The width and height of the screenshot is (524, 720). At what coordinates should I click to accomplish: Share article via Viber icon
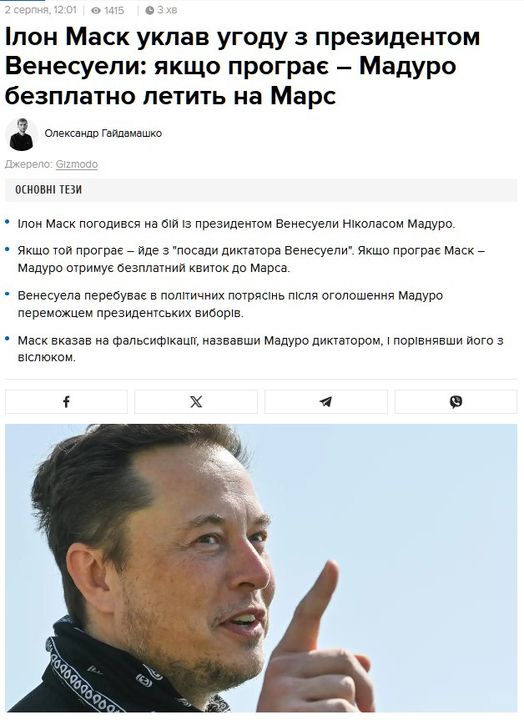click(x=456, y=402)
